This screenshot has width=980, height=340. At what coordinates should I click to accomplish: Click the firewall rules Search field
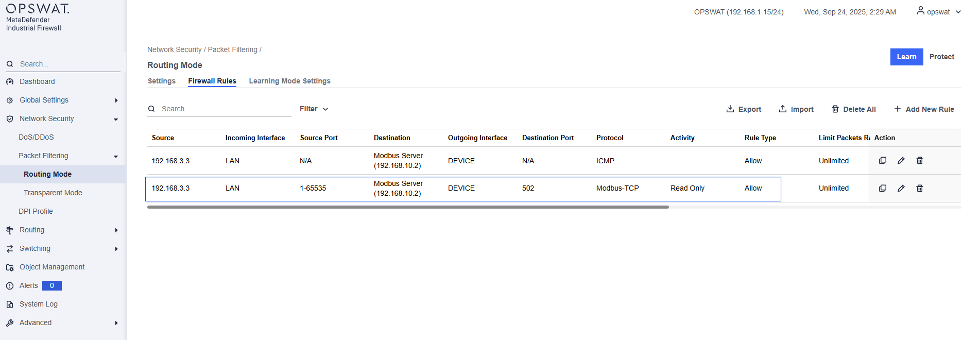pos(224,109)
